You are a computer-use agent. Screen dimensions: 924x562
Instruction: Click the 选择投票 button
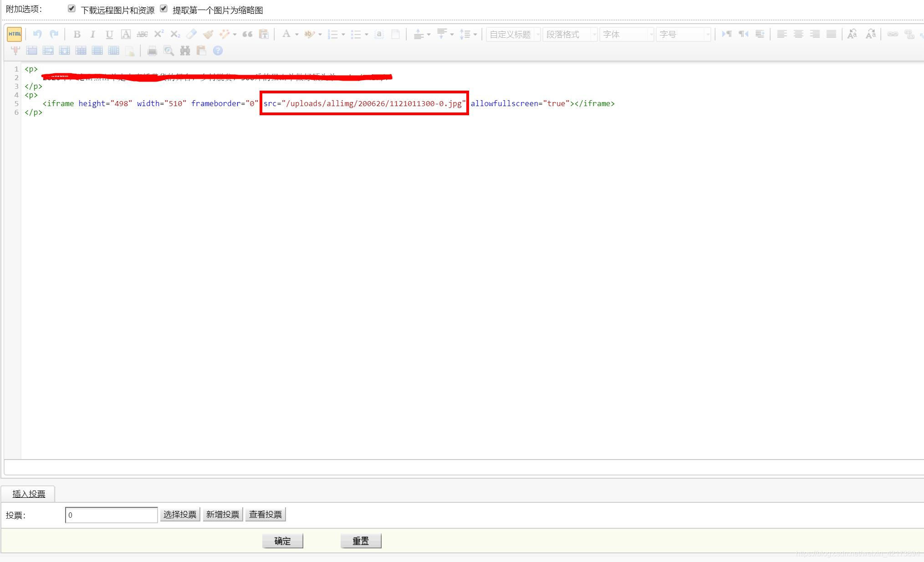[x=180, y=515]
